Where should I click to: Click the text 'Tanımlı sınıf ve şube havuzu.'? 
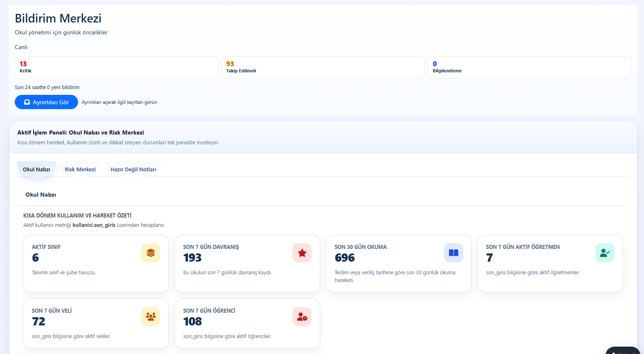tap(64, 273)
